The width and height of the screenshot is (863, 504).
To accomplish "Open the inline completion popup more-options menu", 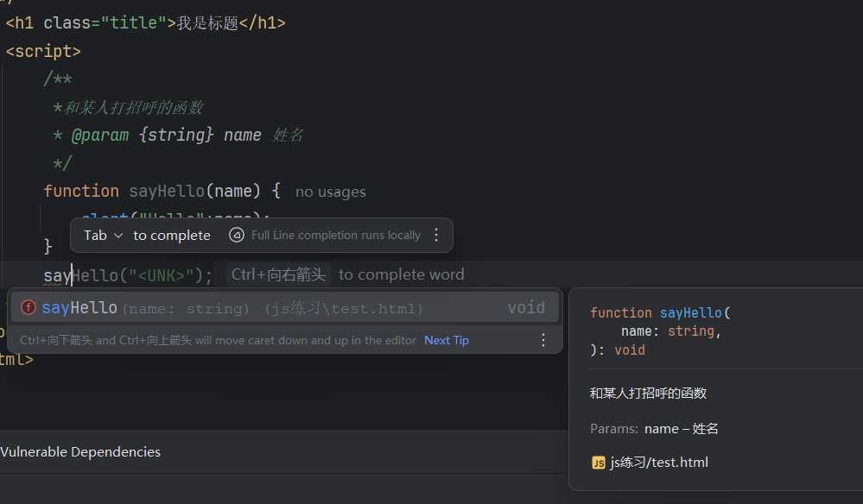I will (x=436, y=236).
